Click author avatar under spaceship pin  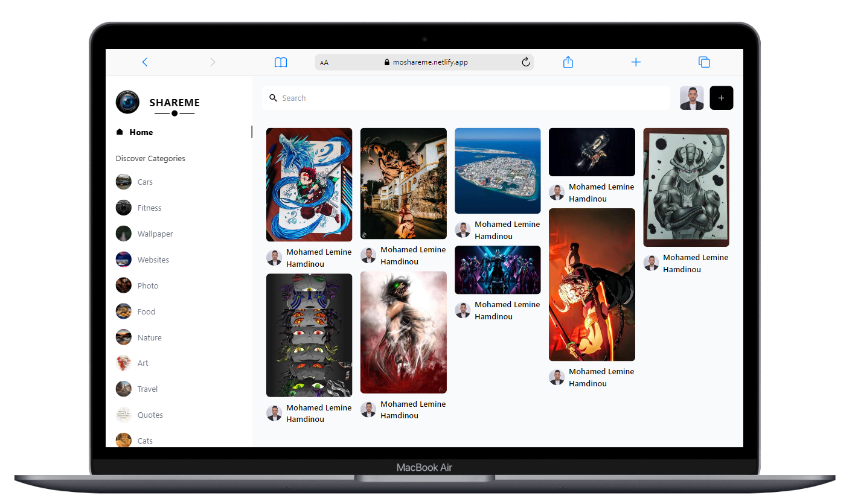point(557,193)
